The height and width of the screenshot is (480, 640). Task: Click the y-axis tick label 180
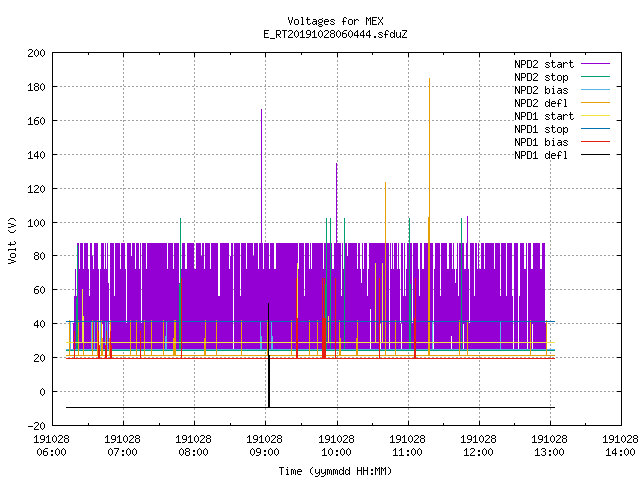point(36,87)
